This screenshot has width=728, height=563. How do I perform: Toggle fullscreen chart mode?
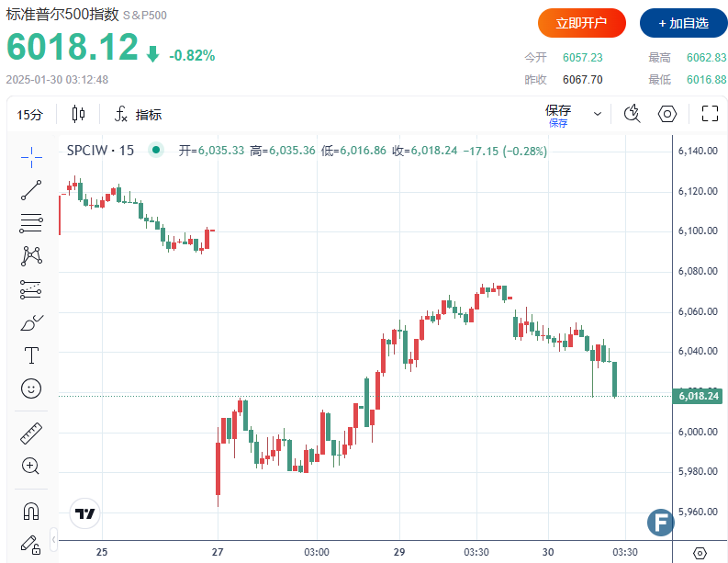pos(709,114)
